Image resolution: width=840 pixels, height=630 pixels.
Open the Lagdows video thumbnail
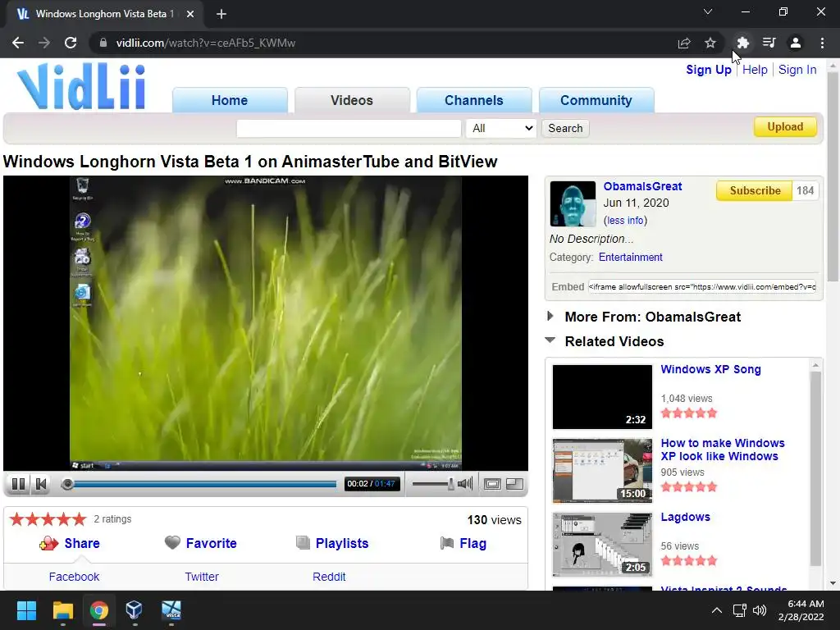[x=602, y=545]
